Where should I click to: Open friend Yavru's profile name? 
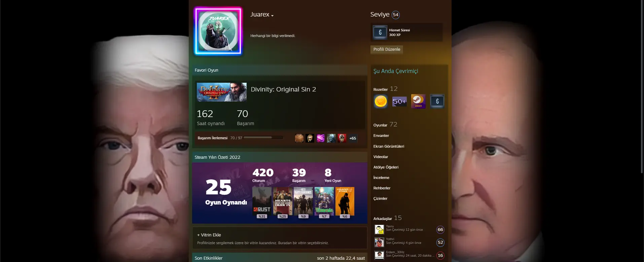(x=390, y=226)
